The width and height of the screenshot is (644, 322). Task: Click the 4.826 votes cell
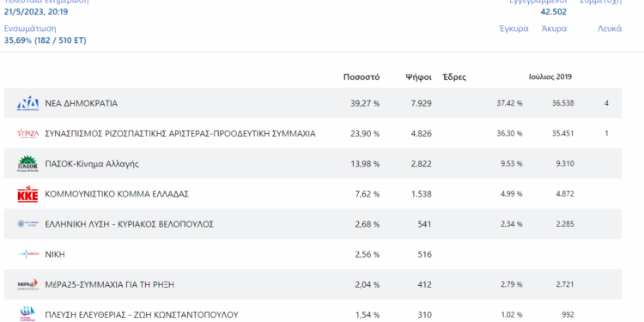pyautogui.click(x=422, y=133)
